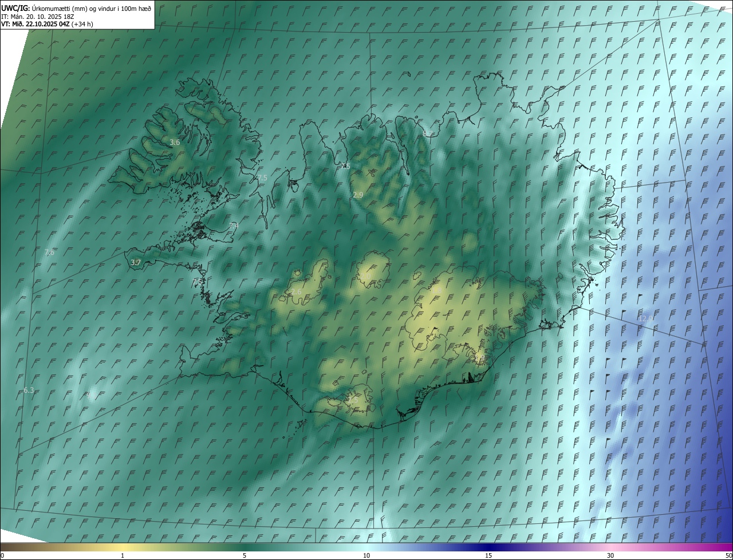Click the 7.4 value label on the map
The height and width of the screenshot is (560, 733).
[x=233, y=226]
